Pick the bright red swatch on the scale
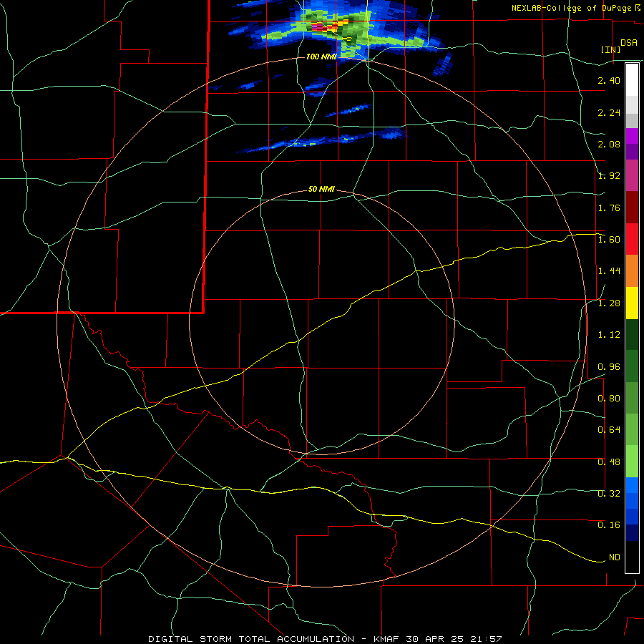Viewport: 644px width, 644px height. point(632,240)
